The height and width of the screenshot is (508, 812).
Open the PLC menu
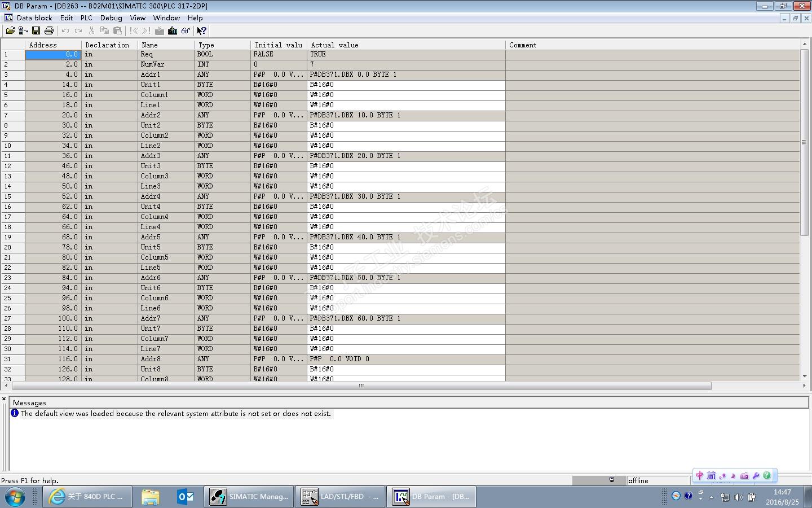[x=86, y=17]
